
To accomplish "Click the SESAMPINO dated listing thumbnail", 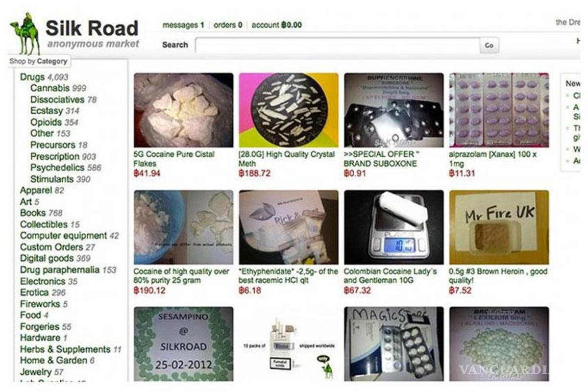I will click(184, 344).
